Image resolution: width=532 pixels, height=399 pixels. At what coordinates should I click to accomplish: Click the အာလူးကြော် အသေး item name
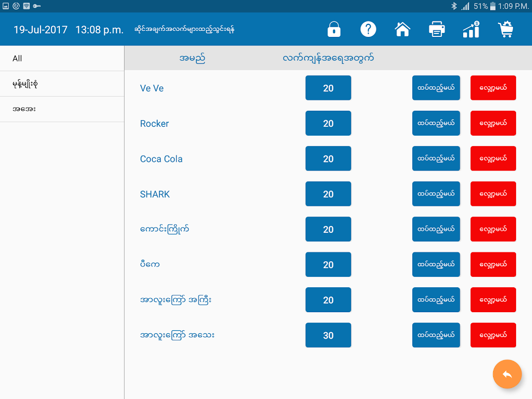point(177,335)
